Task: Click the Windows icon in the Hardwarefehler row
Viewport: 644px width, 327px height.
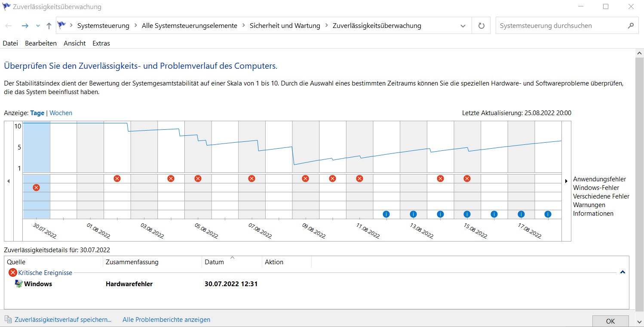Action: (18, 284)
